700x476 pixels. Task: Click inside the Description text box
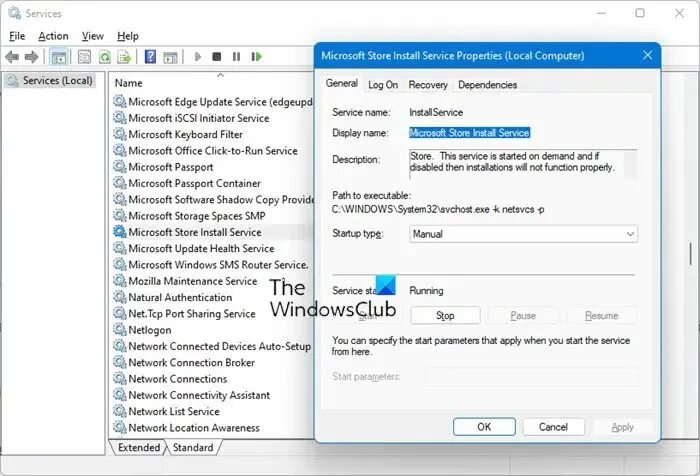(516, 163)
